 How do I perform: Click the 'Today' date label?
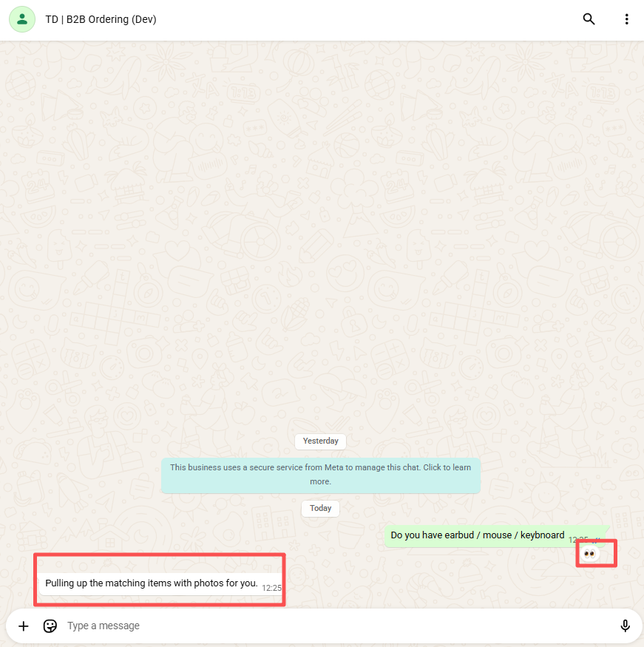click(321, 509)
